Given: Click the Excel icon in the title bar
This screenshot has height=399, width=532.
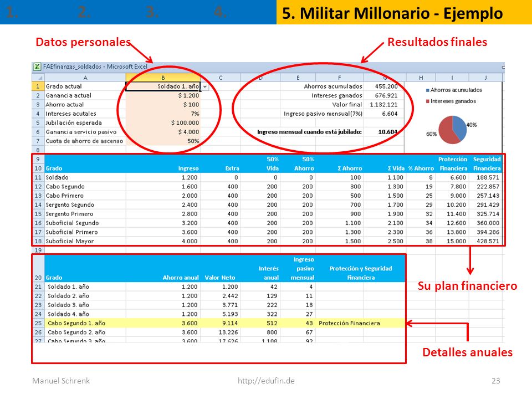Looking at the screenshot, I should (37, 67).
